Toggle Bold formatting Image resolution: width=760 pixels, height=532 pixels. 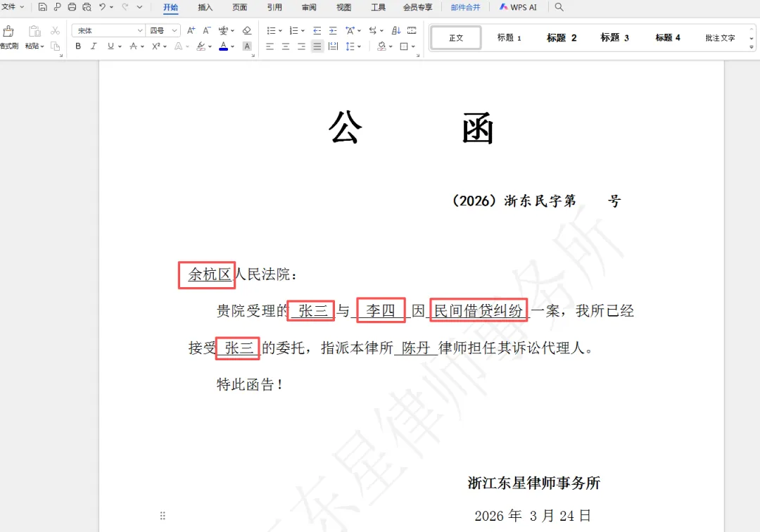[78, 46]
